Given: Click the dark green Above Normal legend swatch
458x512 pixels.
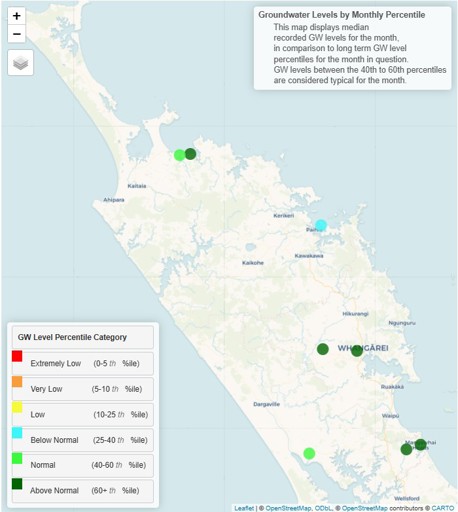Looking at the screenshot, I should tap(17, 484).
